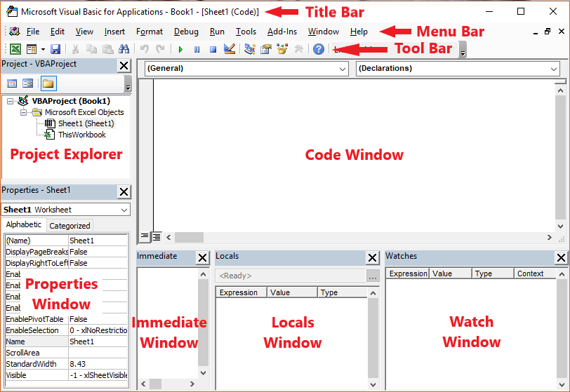Viewport: 570px width, 392px height.
Task: Click the StandardWidth value 8.43
Action: click(x=98, y=364)
